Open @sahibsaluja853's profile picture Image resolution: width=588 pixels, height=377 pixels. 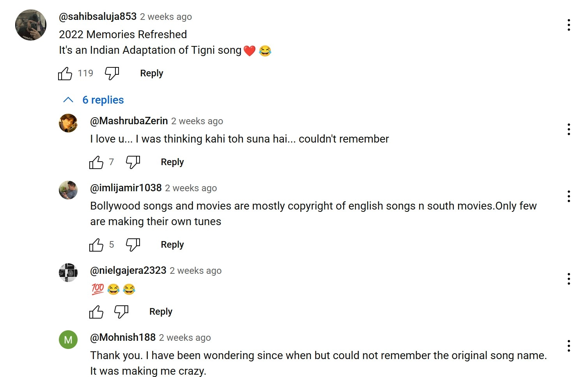tap(31, 25)
